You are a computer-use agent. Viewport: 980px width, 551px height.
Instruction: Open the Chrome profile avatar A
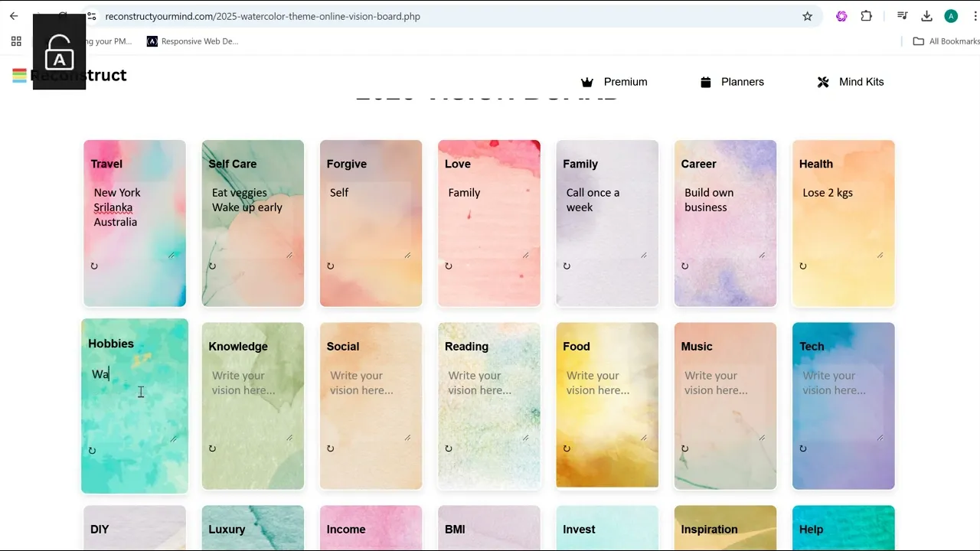click(951, 16)
